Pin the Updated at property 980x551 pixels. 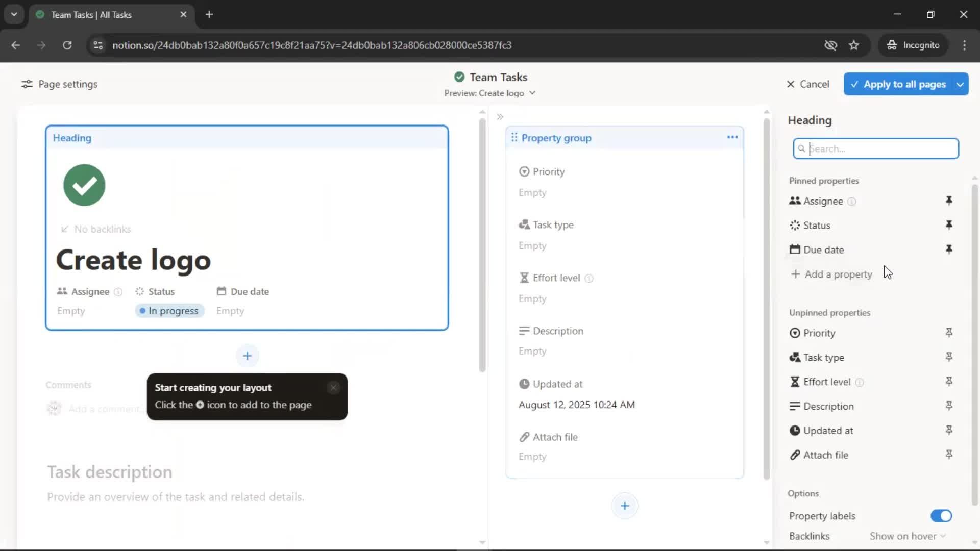coord(949,431)
